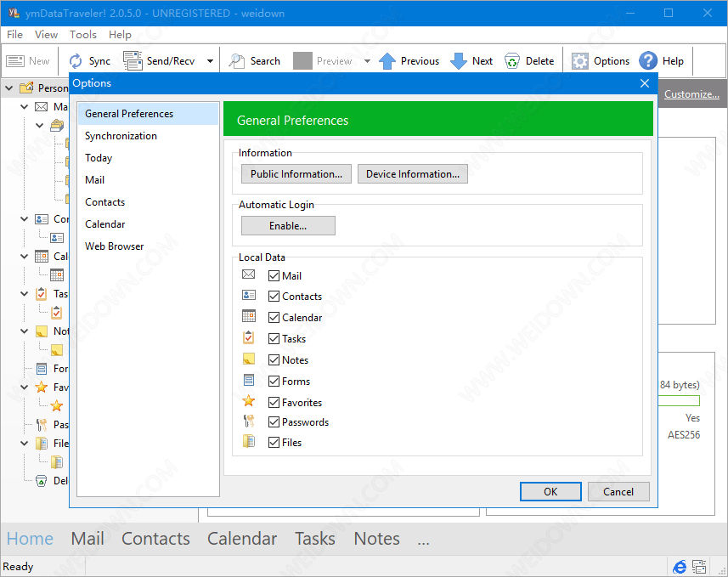The height and width of the screenshot is (577, 728).
Task: Click the Public Information button
Action: tap(296, 173)
